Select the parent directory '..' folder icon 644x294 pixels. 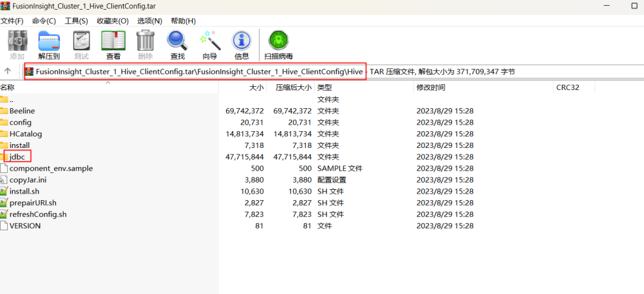tap(4, 99)
